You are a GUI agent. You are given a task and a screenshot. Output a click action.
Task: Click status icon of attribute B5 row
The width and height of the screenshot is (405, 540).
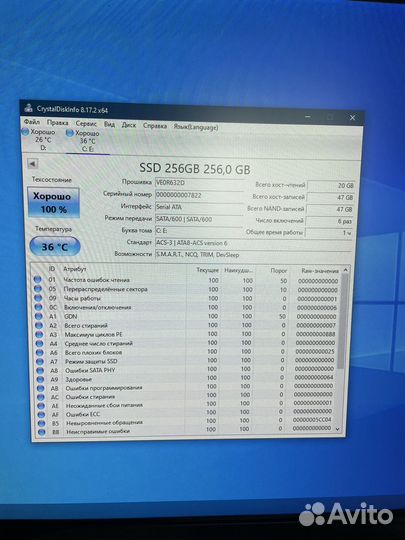pos(42,423)
